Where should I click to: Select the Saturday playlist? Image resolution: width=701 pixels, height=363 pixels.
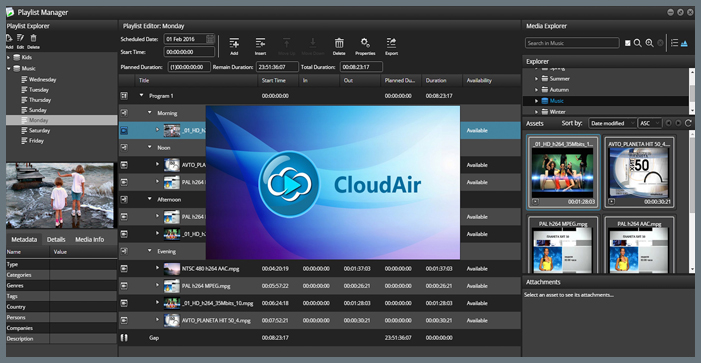[39, 131]
